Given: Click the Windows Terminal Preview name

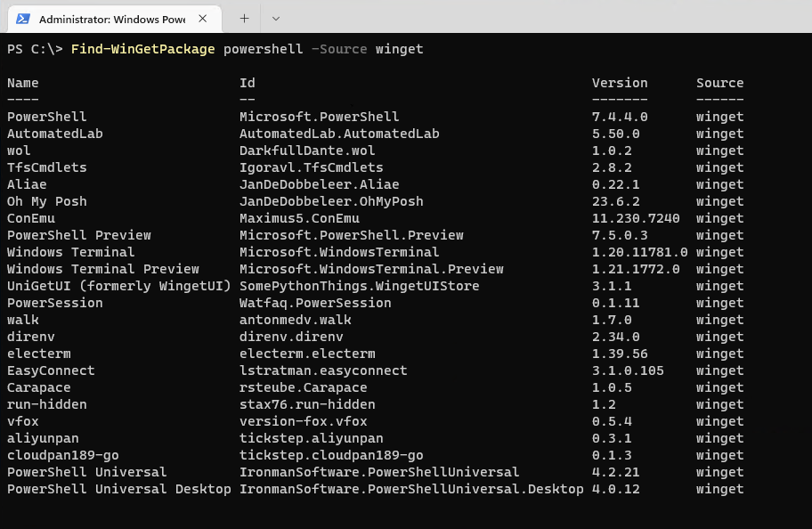Looking at the screenshot, I should pyautogui.click(x=103, y=269).
